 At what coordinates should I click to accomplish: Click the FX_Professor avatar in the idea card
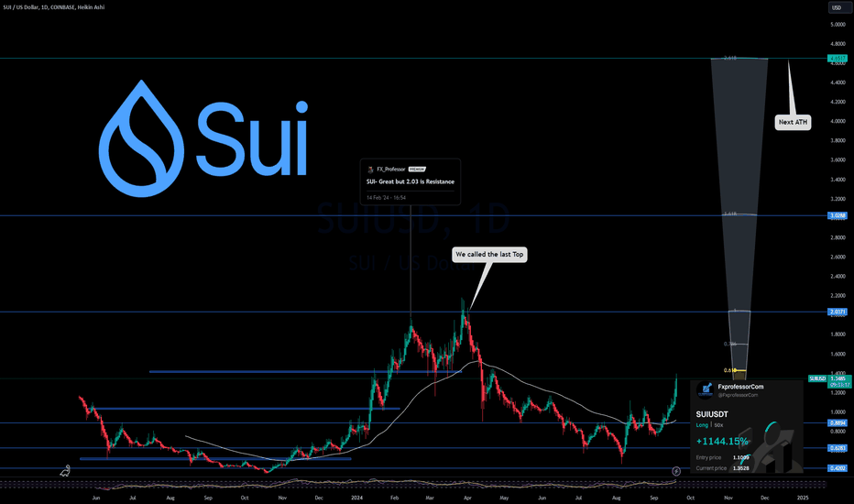[370, 170]
